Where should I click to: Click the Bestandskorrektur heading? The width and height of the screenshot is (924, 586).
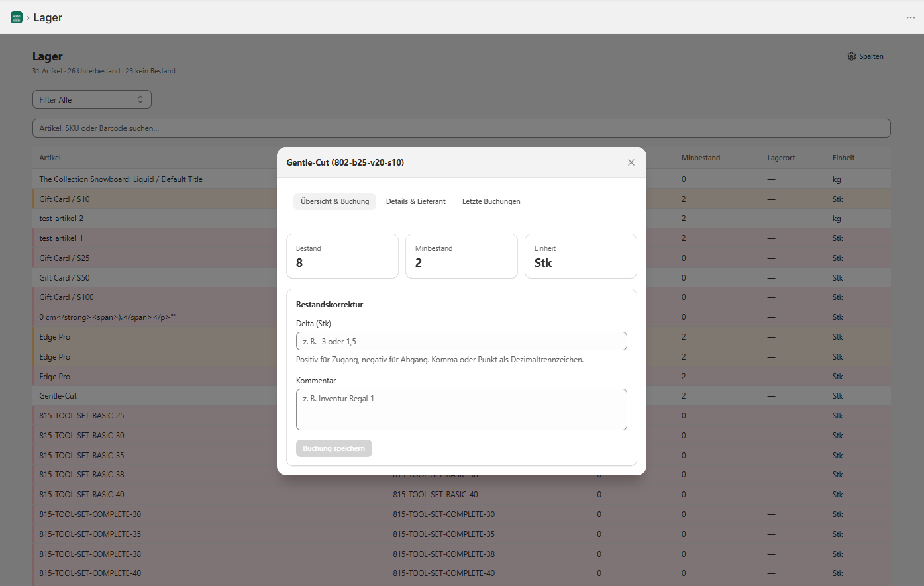coord(329,305)
